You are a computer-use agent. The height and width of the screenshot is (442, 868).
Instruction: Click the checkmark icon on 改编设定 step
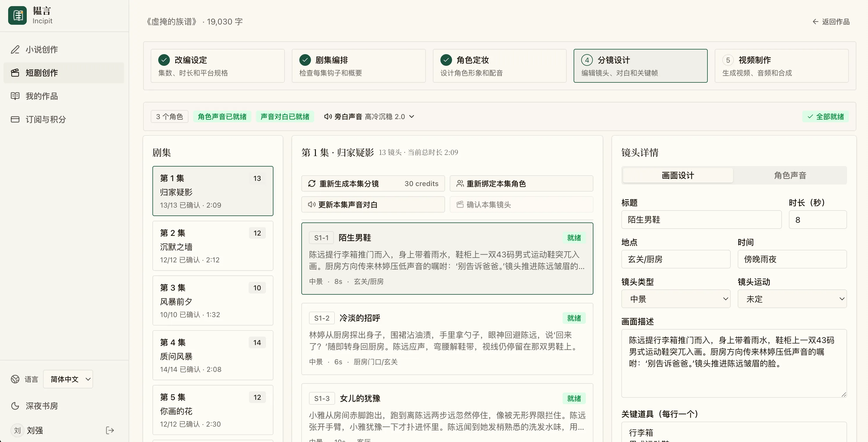164,60
